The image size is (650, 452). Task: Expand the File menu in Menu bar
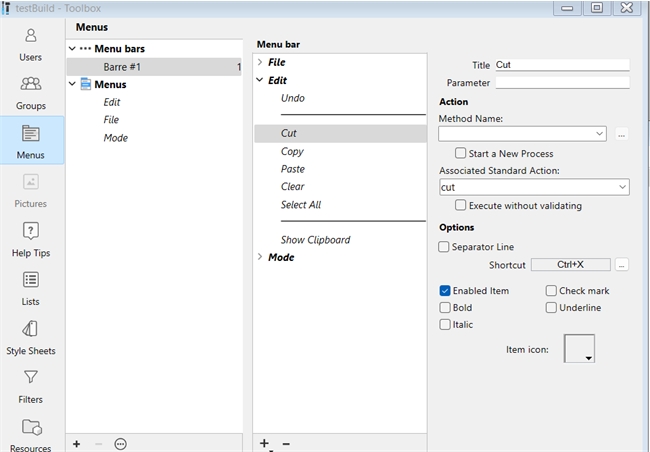(x=260, y=62)
